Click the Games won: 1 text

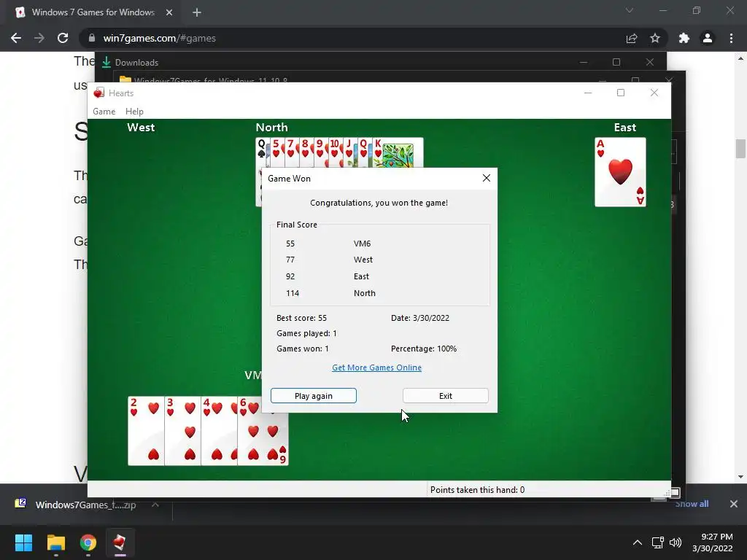[303, 349]
